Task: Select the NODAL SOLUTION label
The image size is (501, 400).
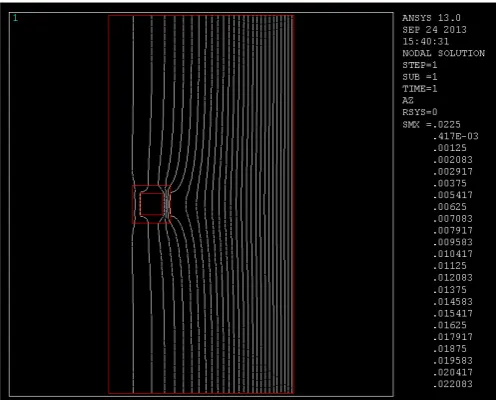Action: [x=443, y=53]
